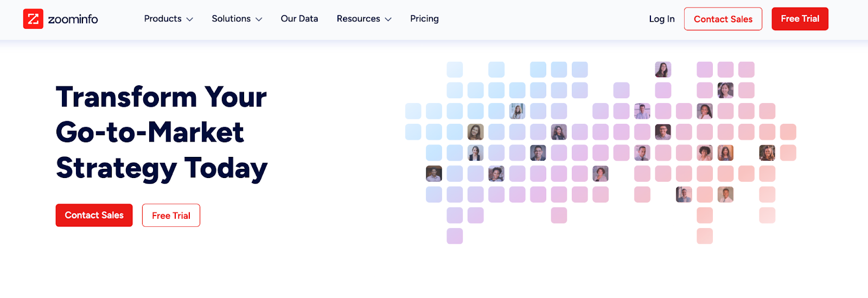Click the red Free Trial header button
This screenshot has height=298, width=868.
[x=800, y=19]
